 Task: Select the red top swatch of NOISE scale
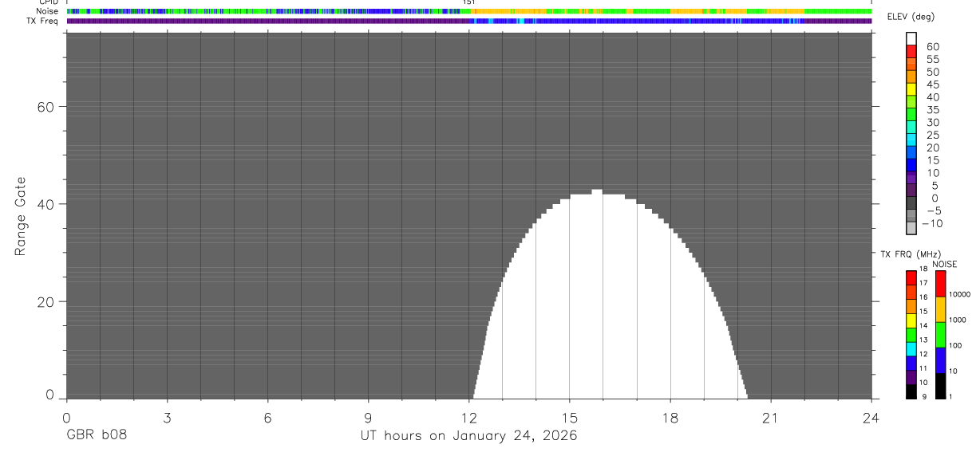(x=941, y=284)
